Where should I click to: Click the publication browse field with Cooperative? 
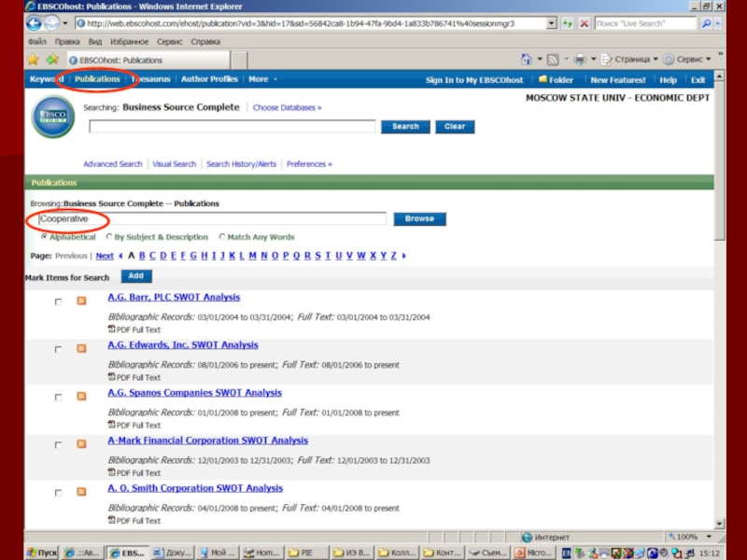pyautogui.click(x=213, y=218)
